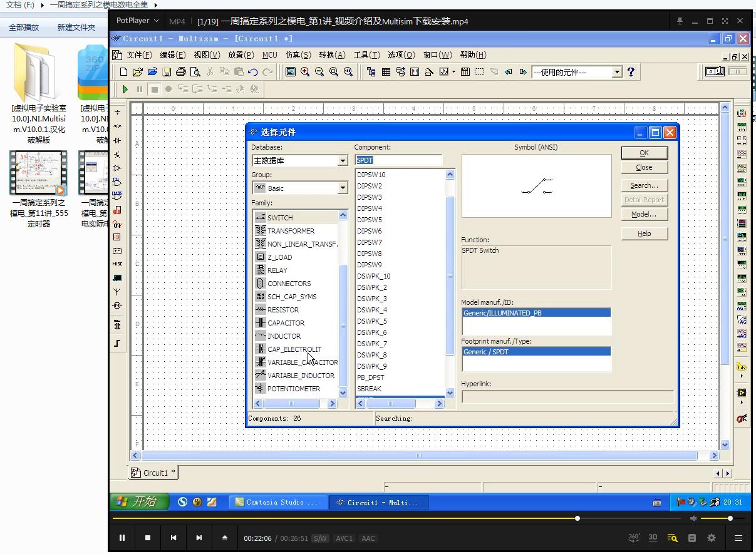Open the 仿真(S) menu

pos(298,55)
